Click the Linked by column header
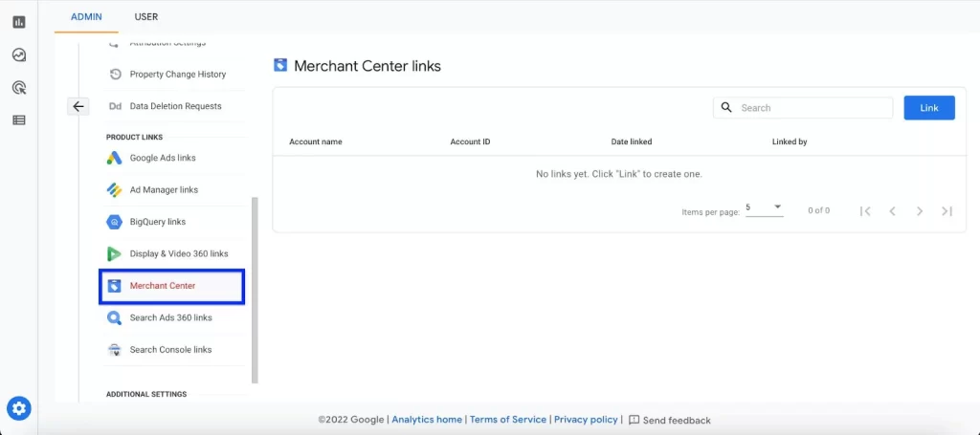 point(790,141)
